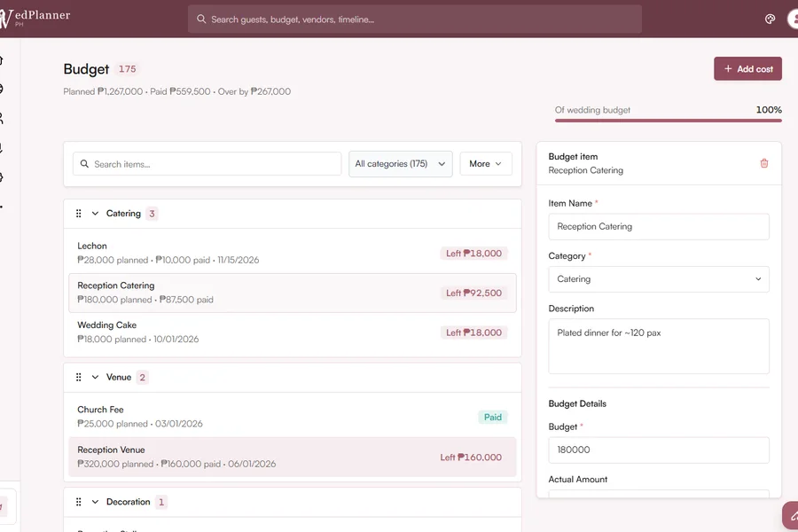Click the Left ₱160,000 label
Viewport: 798px width, 532px height.
click(471, 458)
